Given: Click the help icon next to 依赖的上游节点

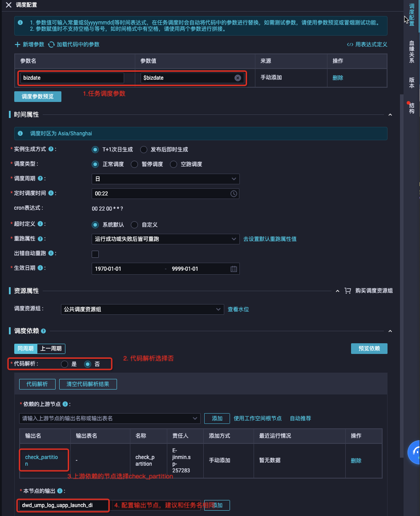Looking at the screenshot, I should coord(65,404).
